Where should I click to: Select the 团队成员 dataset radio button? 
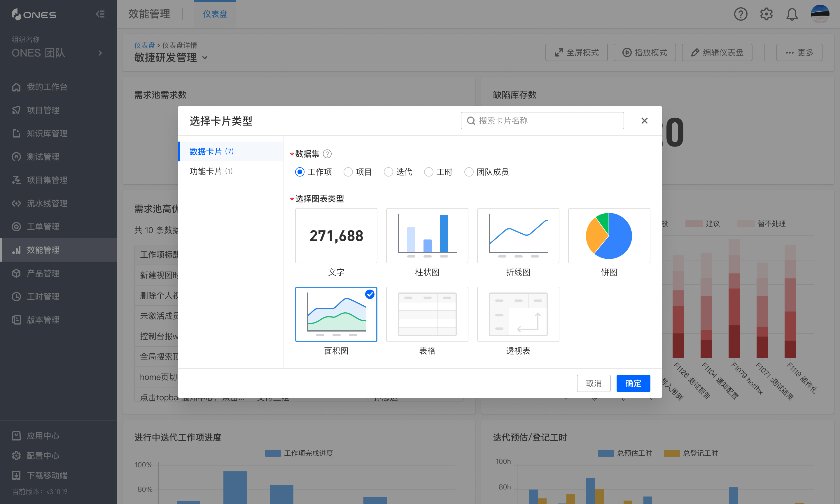469,172
